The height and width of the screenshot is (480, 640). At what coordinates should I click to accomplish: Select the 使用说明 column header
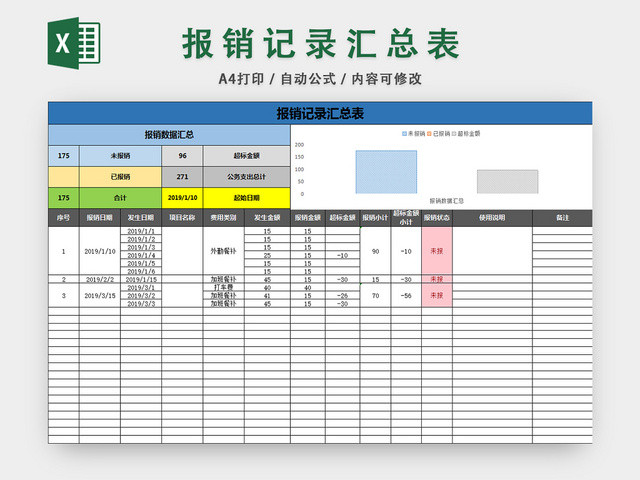492,218
